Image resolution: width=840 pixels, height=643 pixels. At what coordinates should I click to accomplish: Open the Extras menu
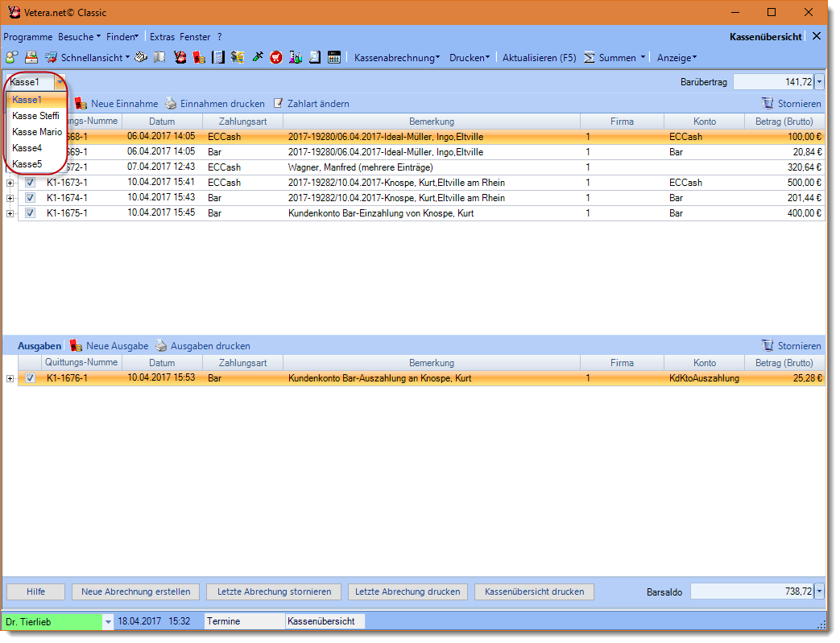click(162, 37)
